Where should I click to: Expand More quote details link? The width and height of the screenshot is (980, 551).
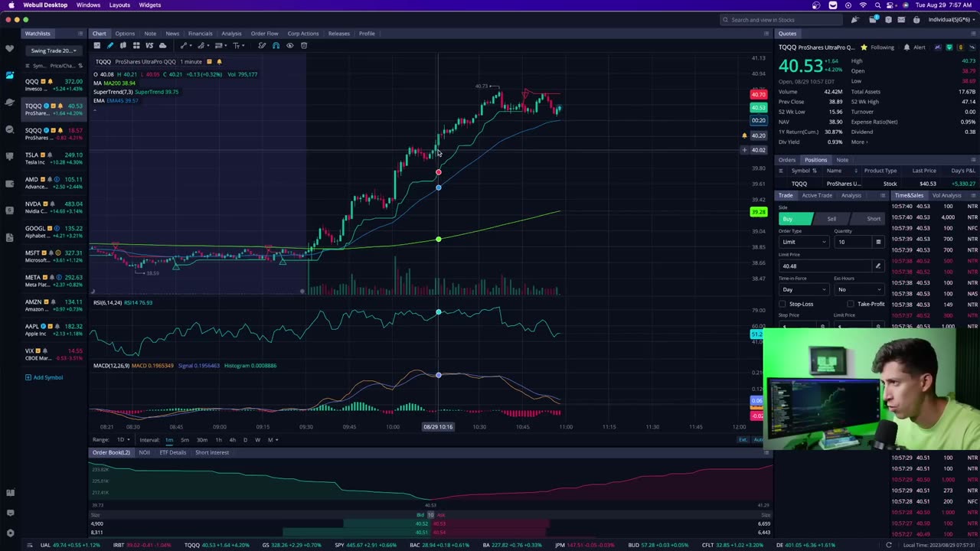[x=859, y=142]
